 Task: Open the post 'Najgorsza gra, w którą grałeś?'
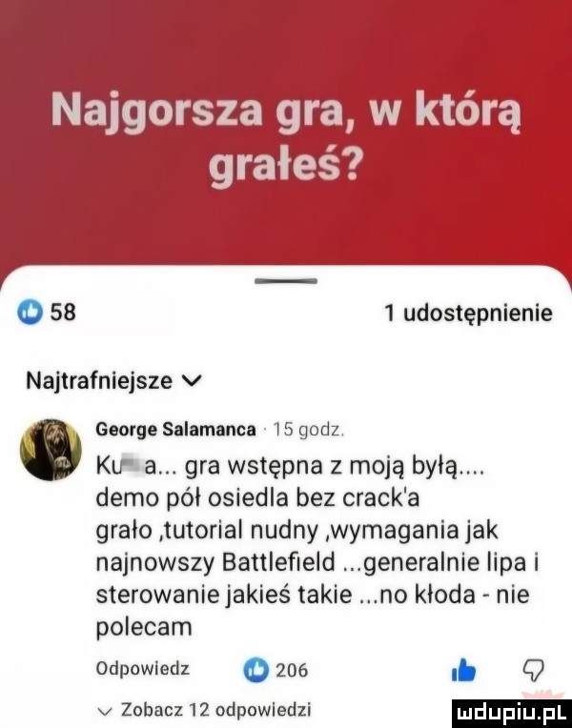coord(286,138)
